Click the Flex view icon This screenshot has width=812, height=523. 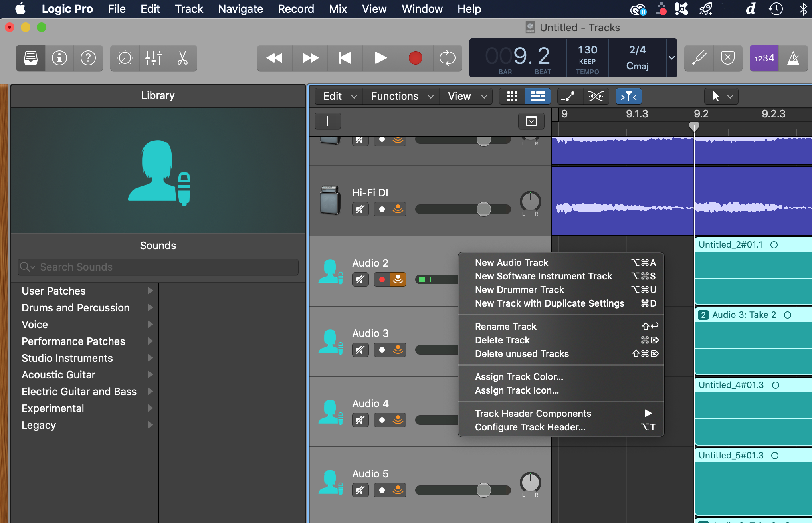tap(596, 96)
